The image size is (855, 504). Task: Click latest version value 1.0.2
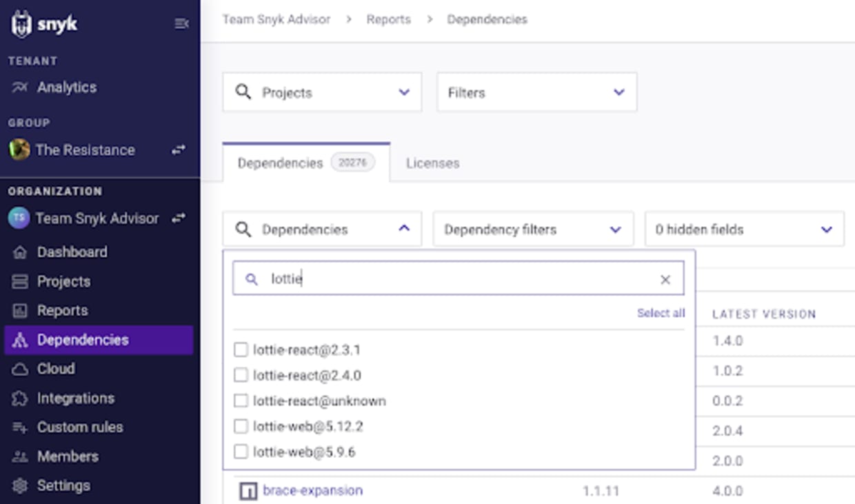(x=727, y=371)
